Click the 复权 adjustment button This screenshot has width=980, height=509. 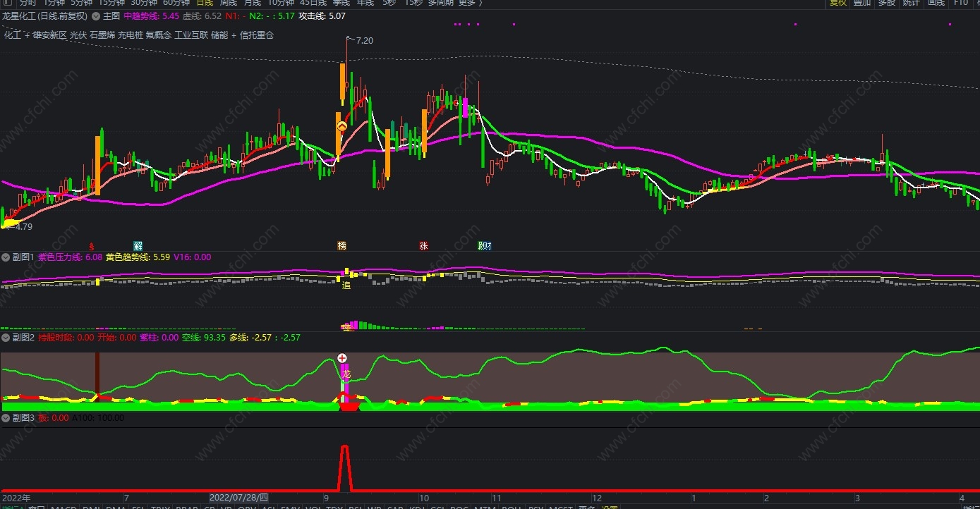[x=837, y=3]
